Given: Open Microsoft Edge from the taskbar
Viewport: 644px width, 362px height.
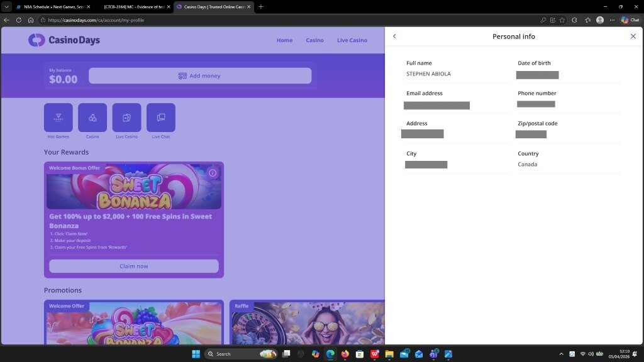Looking at the screenshot, I should (330, 354).
